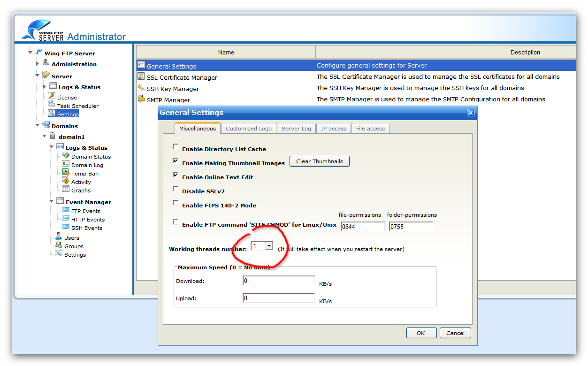Click the General Settings description cell
This screenshot has height=366, width=588.
tap(446, 65)
